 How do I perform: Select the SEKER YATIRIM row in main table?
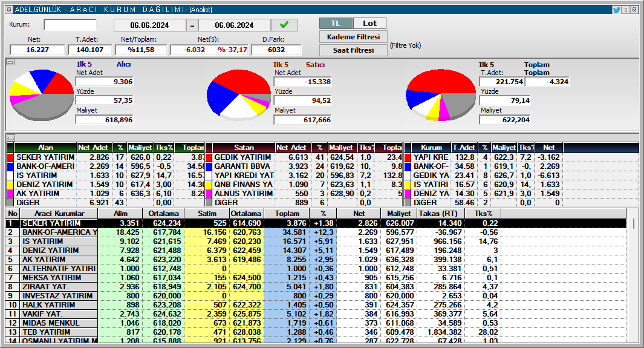[316, 223]
